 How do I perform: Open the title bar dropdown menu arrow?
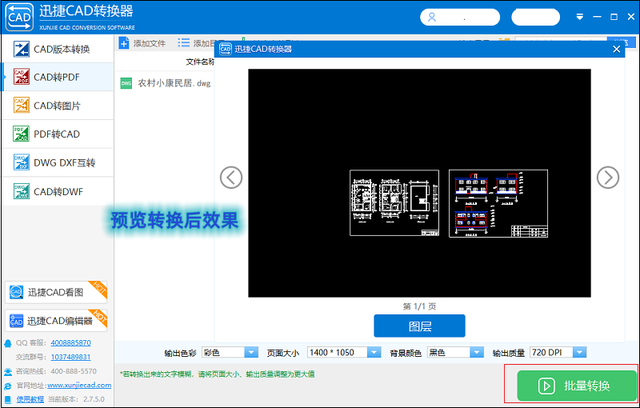[x=580, y=17]
